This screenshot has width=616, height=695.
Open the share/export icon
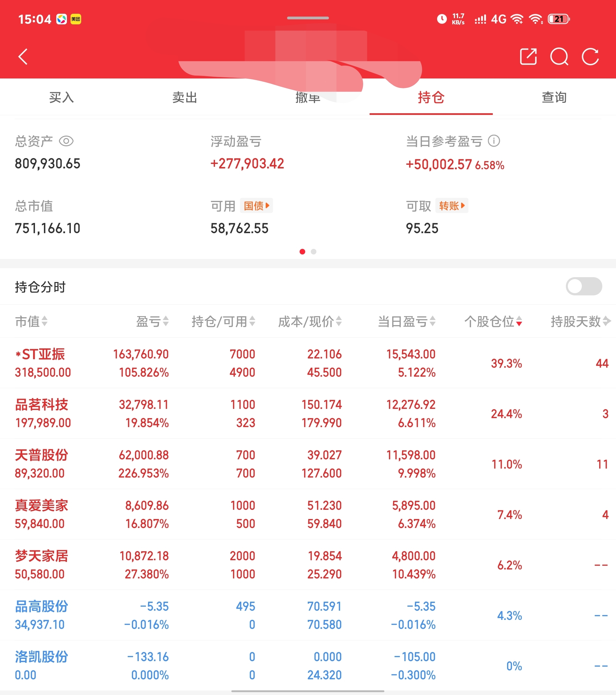coord(528,56)
